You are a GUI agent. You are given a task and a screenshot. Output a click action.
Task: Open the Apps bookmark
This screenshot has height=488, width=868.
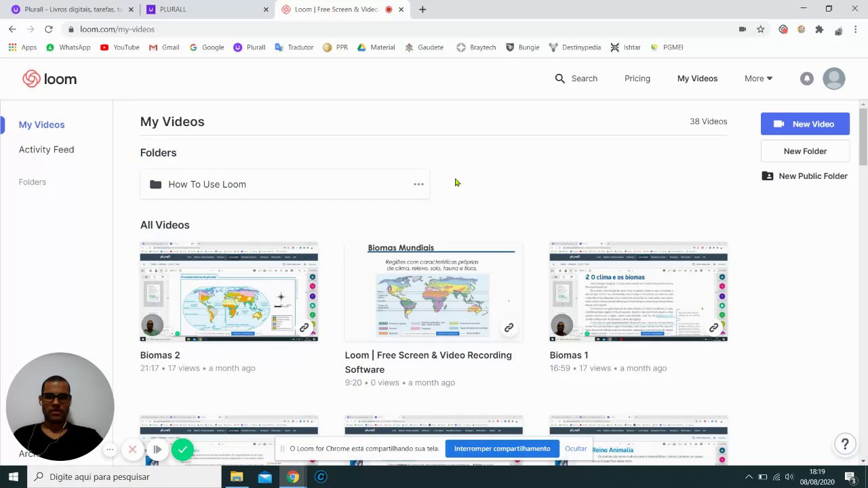22,47
